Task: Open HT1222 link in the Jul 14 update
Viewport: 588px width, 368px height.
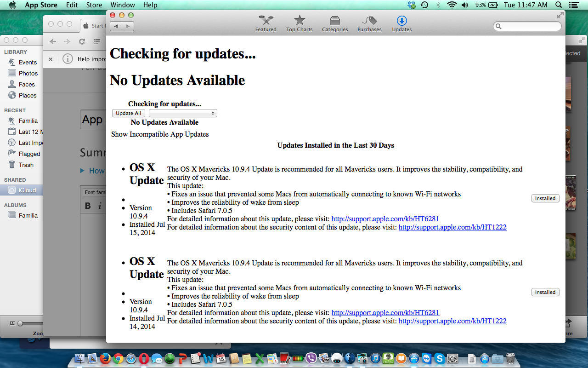Action: coord(452,321)
